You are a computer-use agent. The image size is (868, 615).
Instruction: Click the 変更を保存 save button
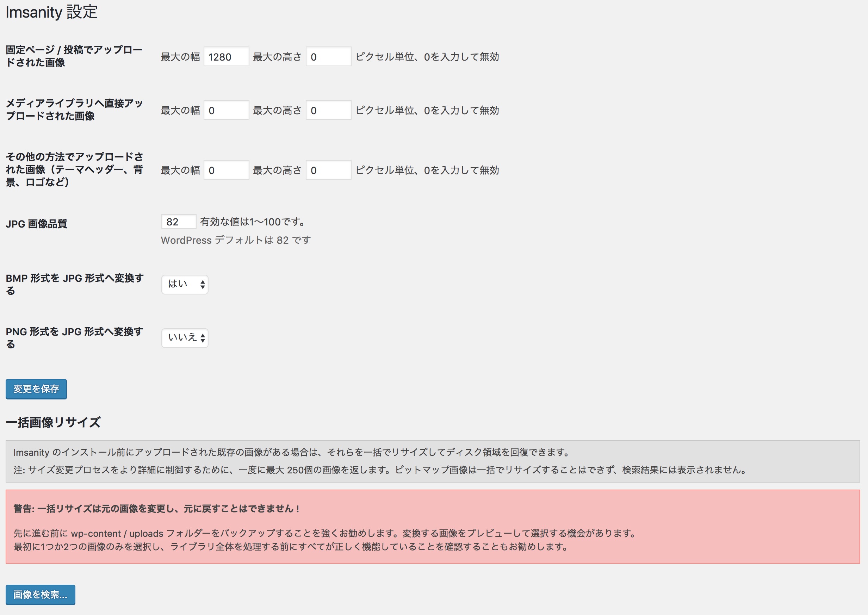point(36,389)
